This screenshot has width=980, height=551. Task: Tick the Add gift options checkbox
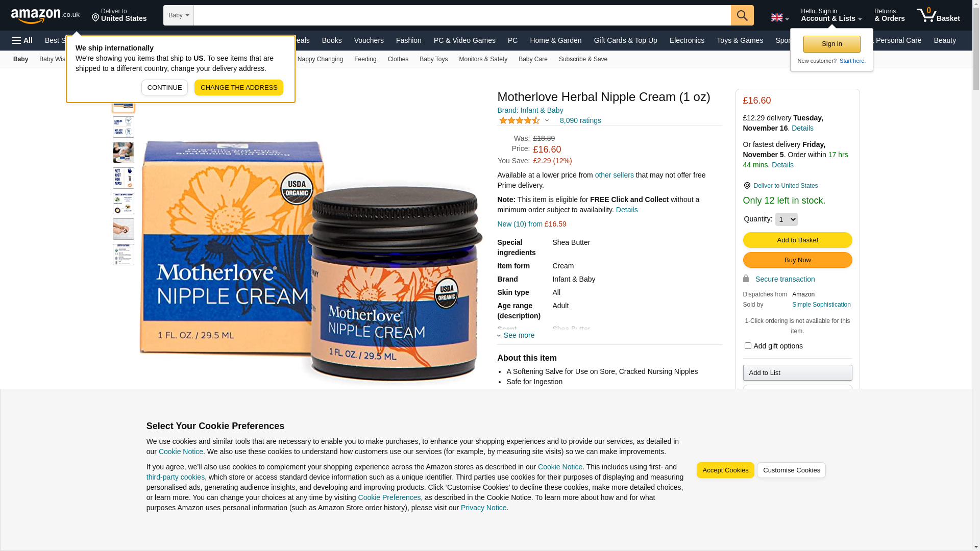coord(747,346)
